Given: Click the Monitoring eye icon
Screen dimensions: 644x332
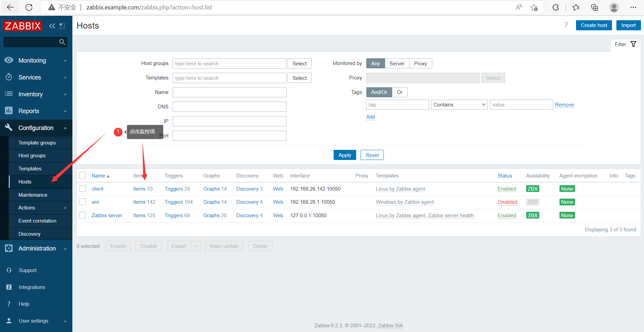Looking at the screenshot, I should (x=9, y=60).
